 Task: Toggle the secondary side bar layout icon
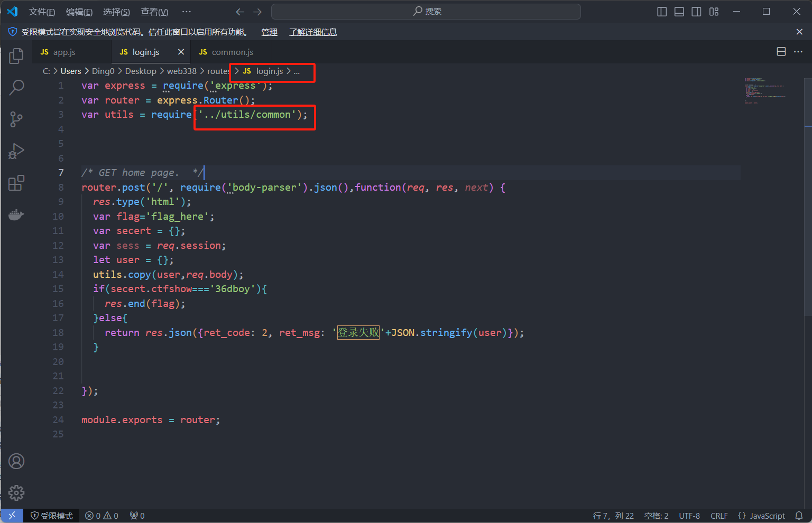(697, 12)
